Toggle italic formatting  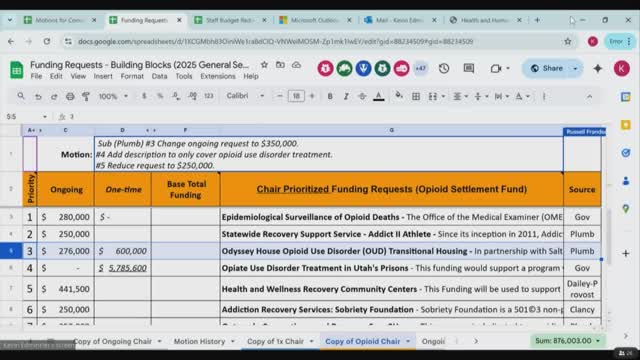pyautogui.click(x=346, y=96)
